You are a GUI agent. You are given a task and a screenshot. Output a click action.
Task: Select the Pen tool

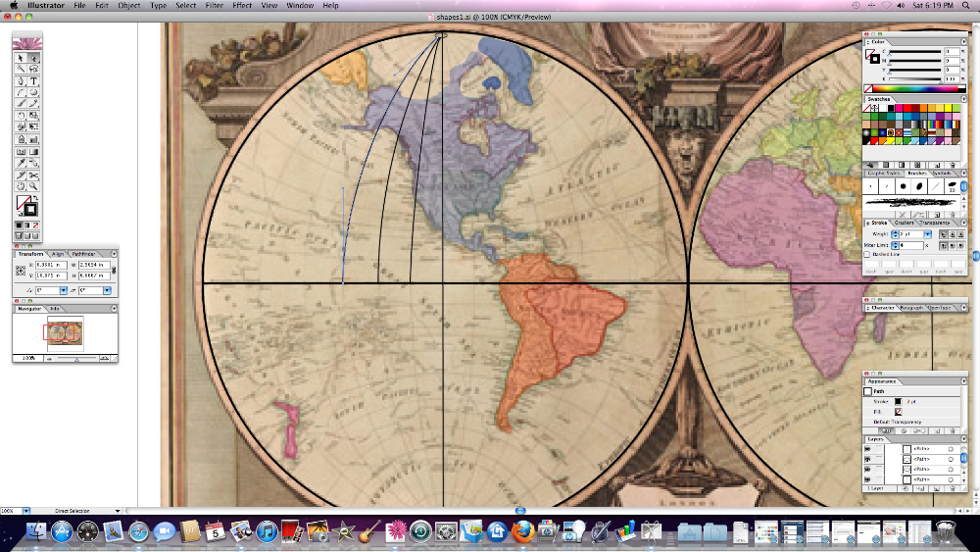pos(21,81)
